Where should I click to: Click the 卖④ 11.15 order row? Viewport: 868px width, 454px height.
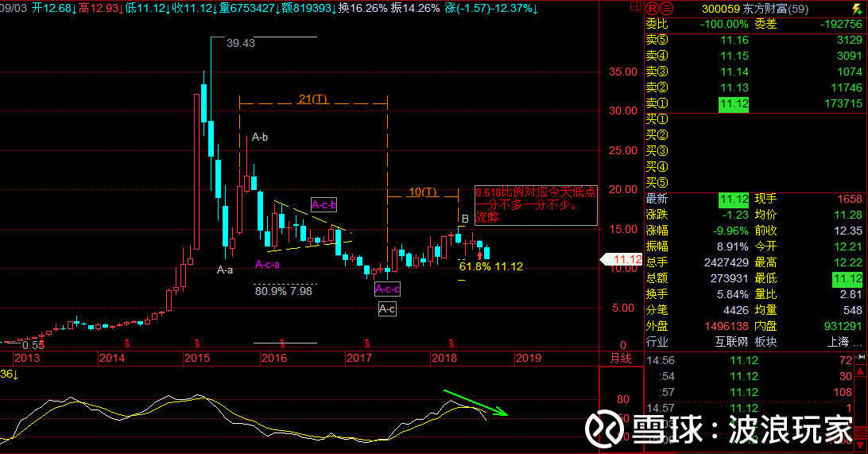tap(754, 56)
